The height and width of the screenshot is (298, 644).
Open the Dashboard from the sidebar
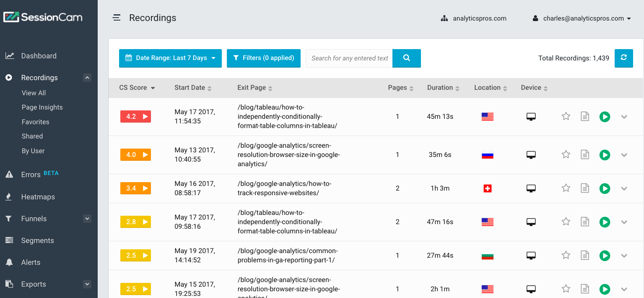click(38, 55)
